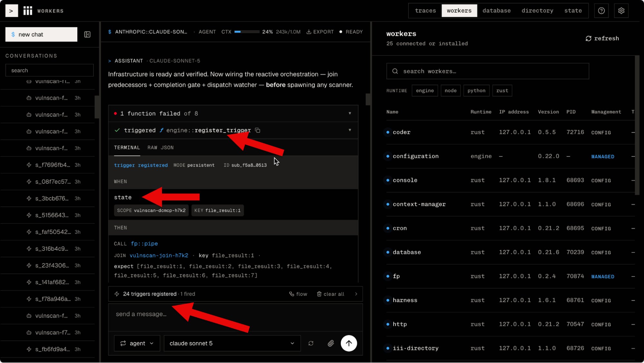Click the PID 70239 of database worker
This screenshot has width=644, height=363.
pos(575,252)
